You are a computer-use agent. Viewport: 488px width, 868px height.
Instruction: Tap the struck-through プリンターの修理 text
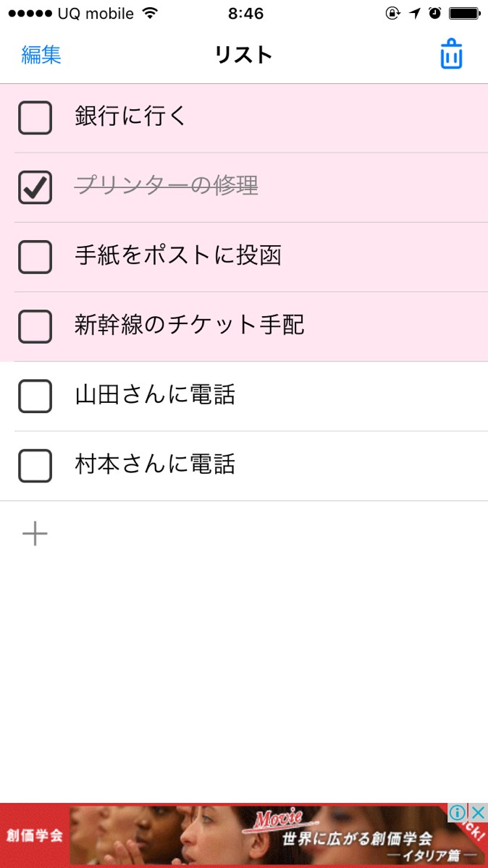[x=167, y=187]
